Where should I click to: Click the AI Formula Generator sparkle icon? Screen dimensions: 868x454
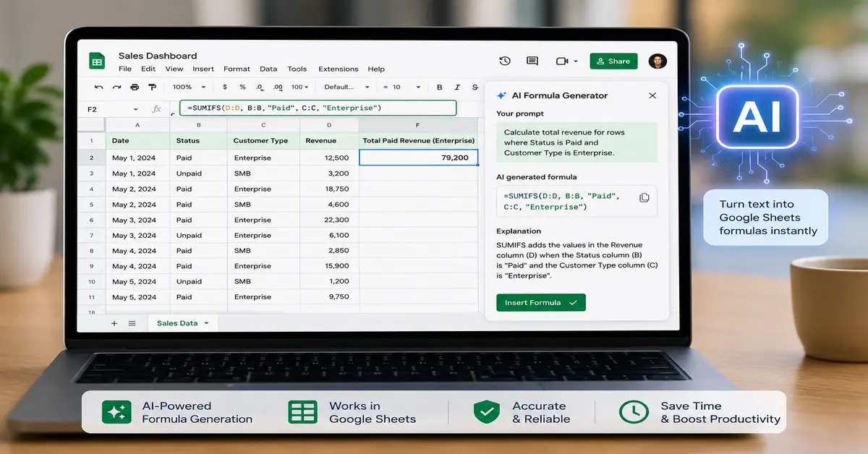(501, 95)
